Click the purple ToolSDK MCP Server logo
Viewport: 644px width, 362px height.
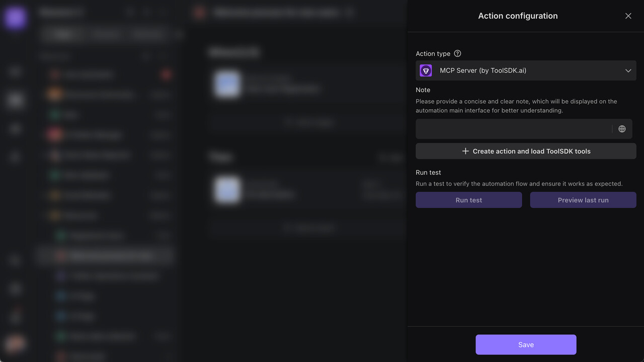click(x=426, y=71)
